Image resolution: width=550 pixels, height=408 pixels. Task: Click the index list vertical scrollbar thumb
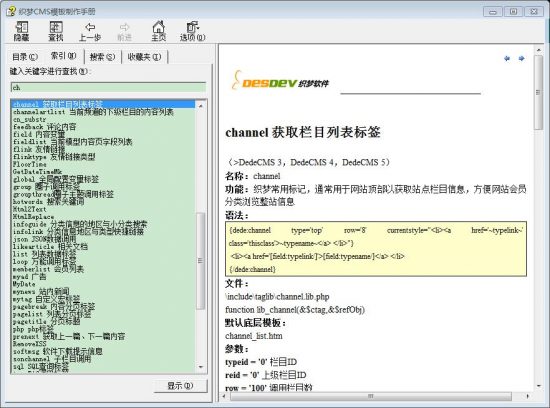[201, 261]
